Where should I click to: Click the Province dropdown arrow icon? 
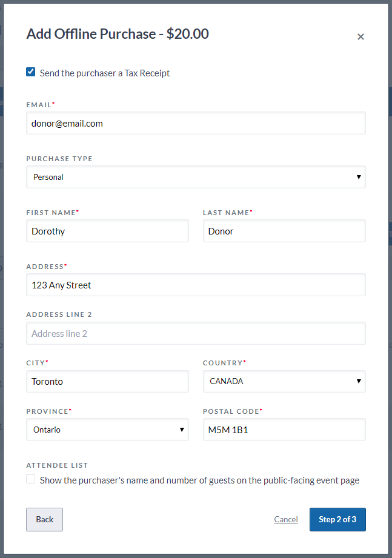(x=182, y=430)
